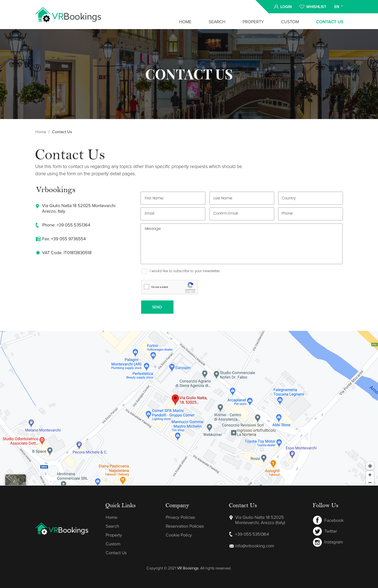
Task: Zoom in the map with plus
Action: (x=370, y=475)
